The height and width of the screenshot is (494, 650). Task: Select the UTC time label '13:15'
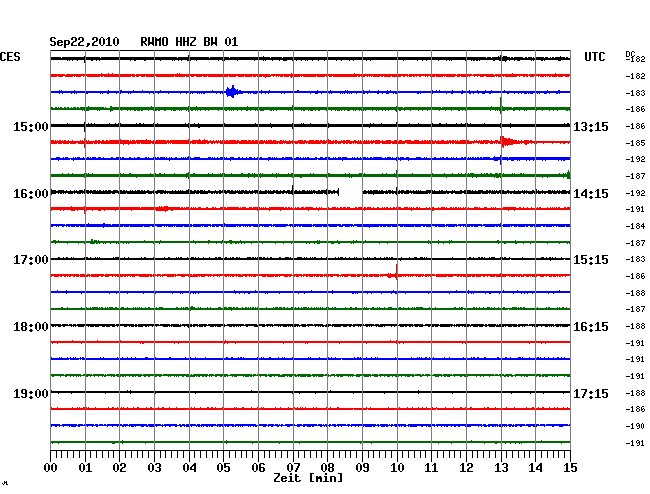tap(591, 126)
